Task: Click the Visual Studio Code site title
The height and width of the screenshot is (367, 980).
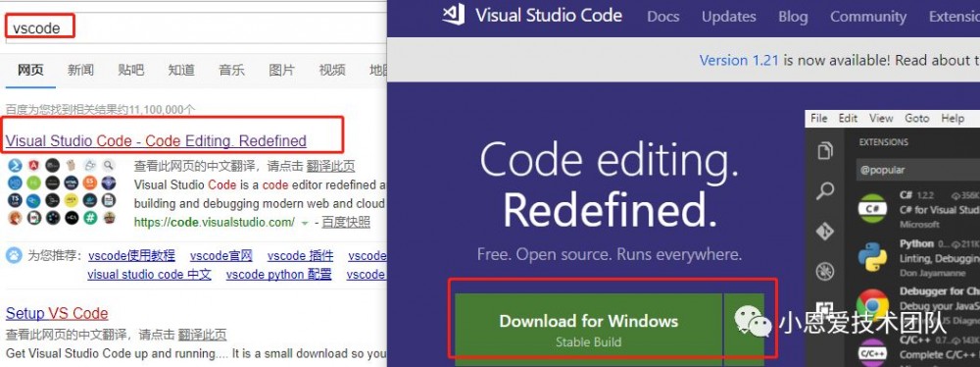Action: 548,15
